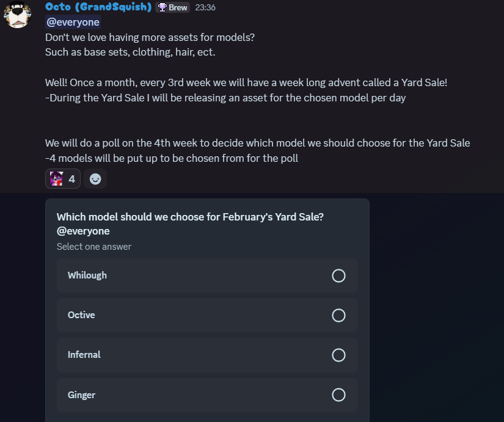
Task: Click the @everyone mention under the username
Action: click(x=73, y=22)
